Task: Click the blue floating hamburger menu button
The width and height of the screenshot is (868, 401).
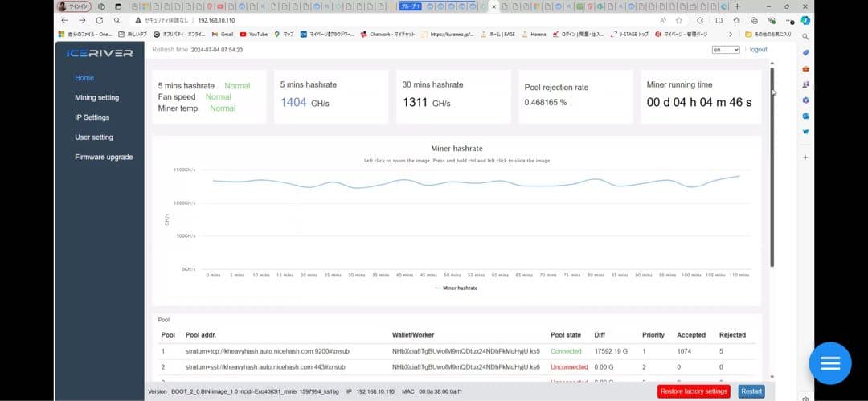Action: (829, 363)
